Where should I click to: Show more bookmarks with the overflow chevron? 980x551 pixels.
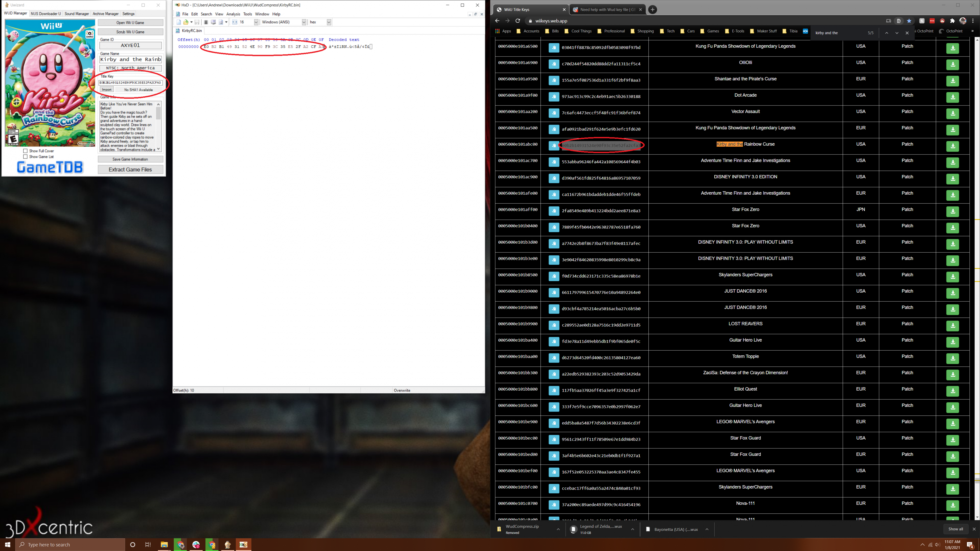[x=972, y=31]
